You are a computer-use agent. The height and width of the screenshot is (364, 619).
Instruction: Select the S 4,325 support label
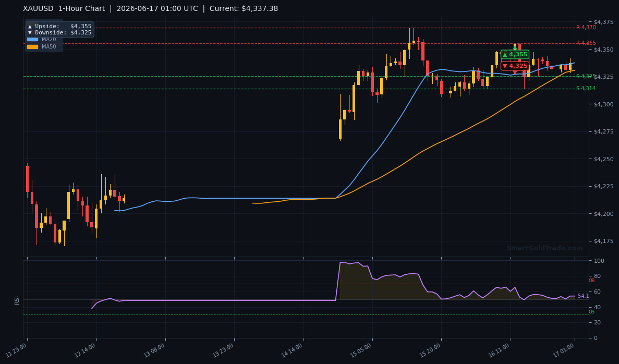[x=586, y=76]
